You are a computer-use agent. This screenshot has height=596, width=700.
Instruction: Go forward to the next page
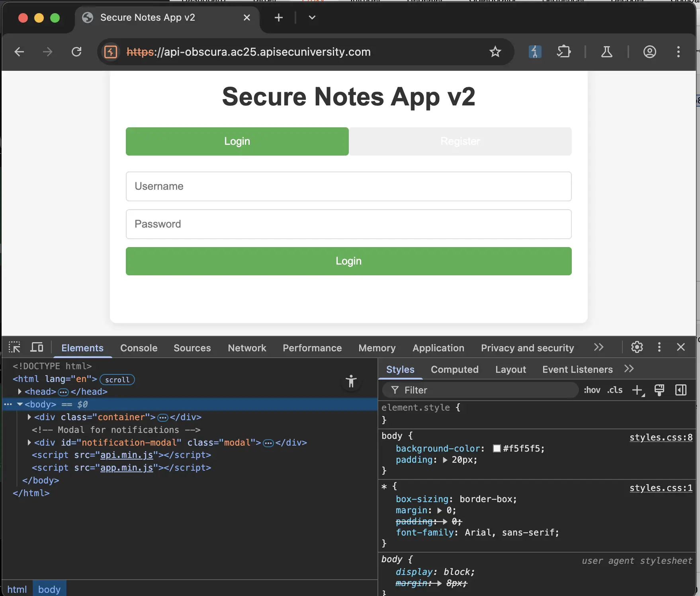47,52
